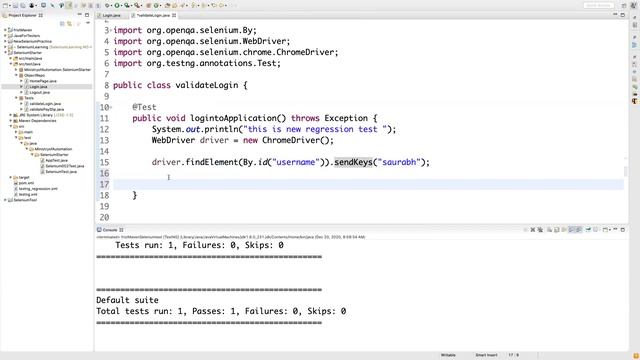Start the Debug launch toolbar icon
Image resolution: width=640 pixels, height=360 pixels.
[x=107, y=6]
